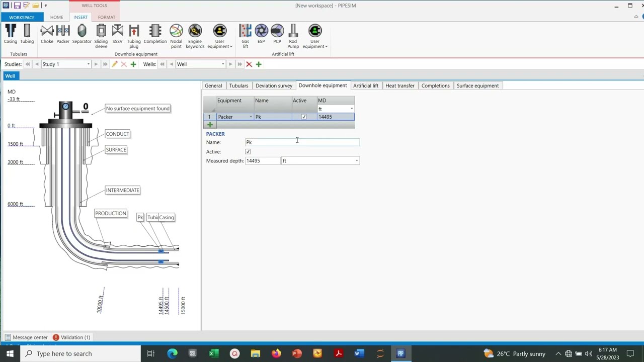Viewport: 644px width, 362px height.
Task: Toggle Active checkbox in Packer table row
Action: 304,117
